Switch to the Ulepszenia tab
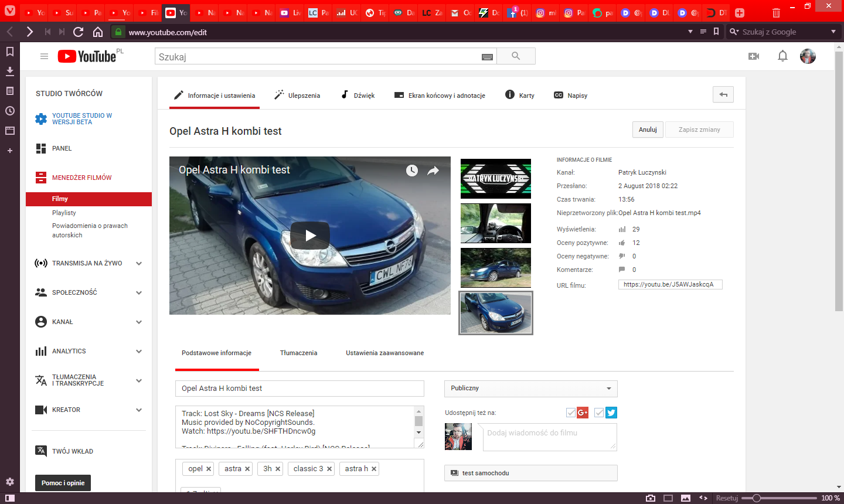The image size is (844, 504). coord(297,95)
